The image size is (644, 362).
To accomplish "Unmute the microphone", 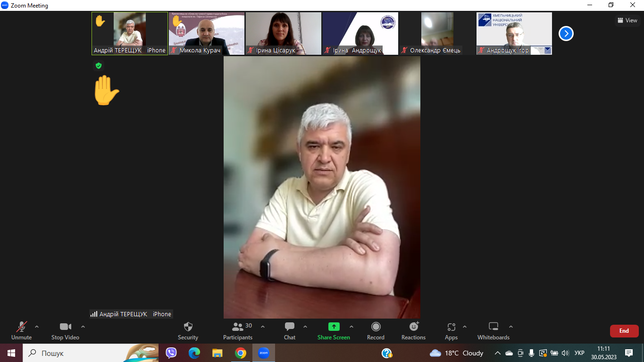I will click(22, 327).
